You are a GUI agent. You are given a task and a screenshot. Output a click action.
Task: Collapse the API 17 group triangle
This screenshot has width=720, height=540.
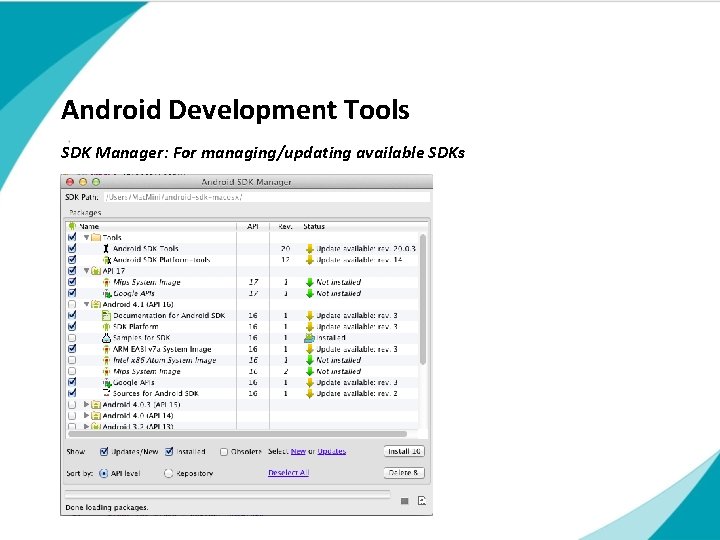click(86, 271)
